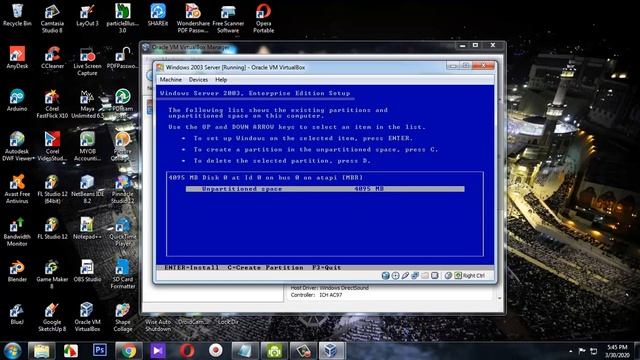Screen dimensions: 640x360
Task: Click the scrollbar down arrow in VirtualBox Manager window
Action: pos(500,298)
